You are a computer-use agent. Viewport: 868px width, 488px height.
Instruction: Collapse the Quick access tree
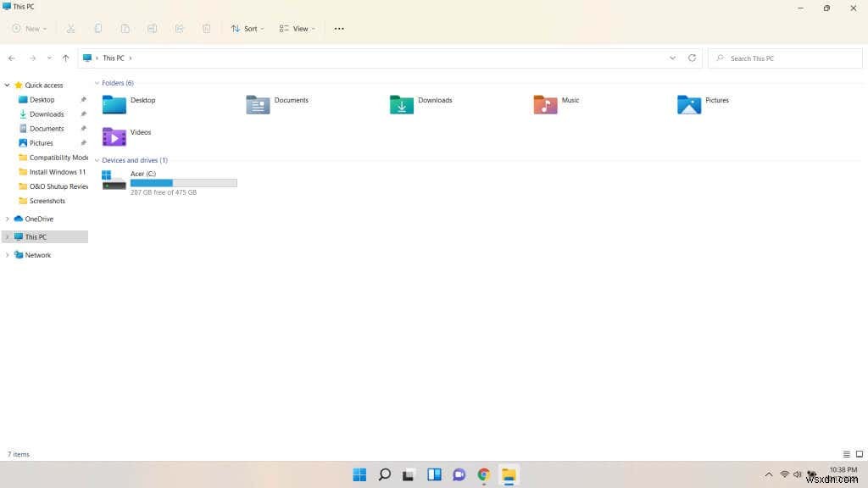pyautogui.click(x=7, y=86)
